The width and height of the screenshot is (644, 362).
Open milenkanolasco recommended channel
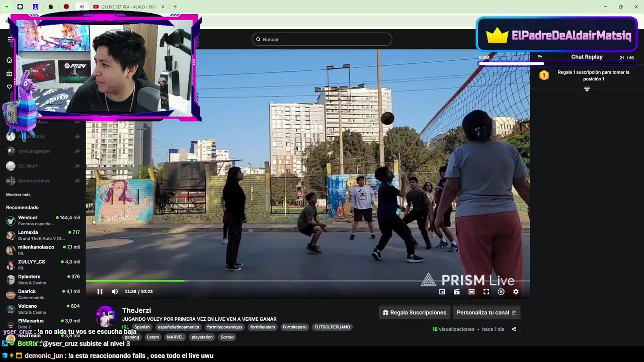click(x=43, y=250)
